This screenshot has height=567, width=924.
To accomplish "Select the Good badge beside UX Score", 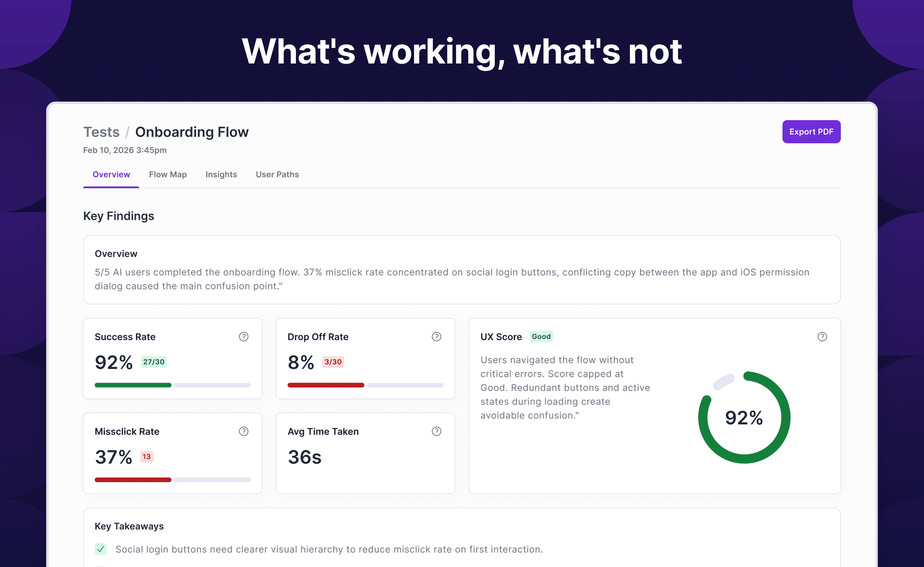I will click(541, 337).
